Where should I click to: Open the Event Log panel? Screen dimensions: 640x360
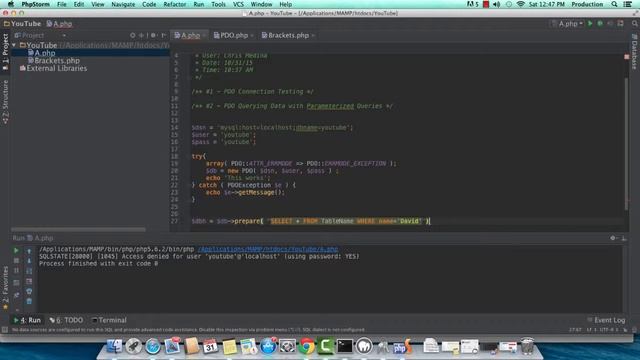coord(606,320)
